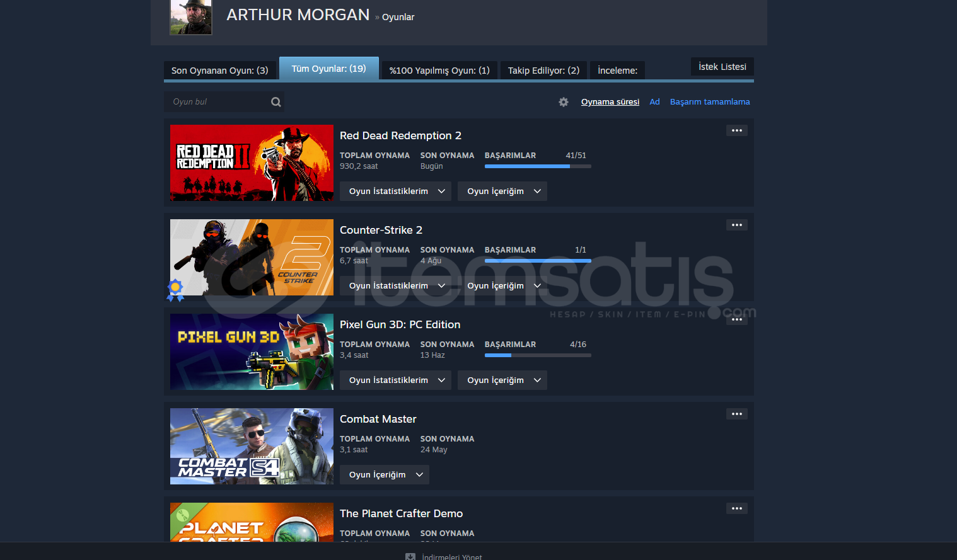Open Red Dead Redemption 2 cover image
Viewport: 957px width, 560px height.
pos(252,163)
